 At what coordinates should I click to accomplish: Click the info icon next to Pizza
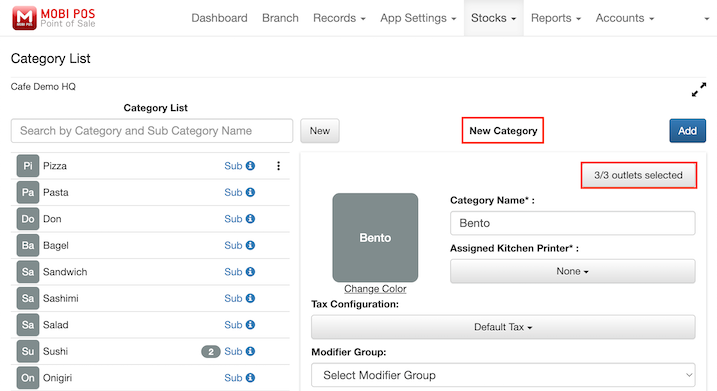tap(250, 166)
